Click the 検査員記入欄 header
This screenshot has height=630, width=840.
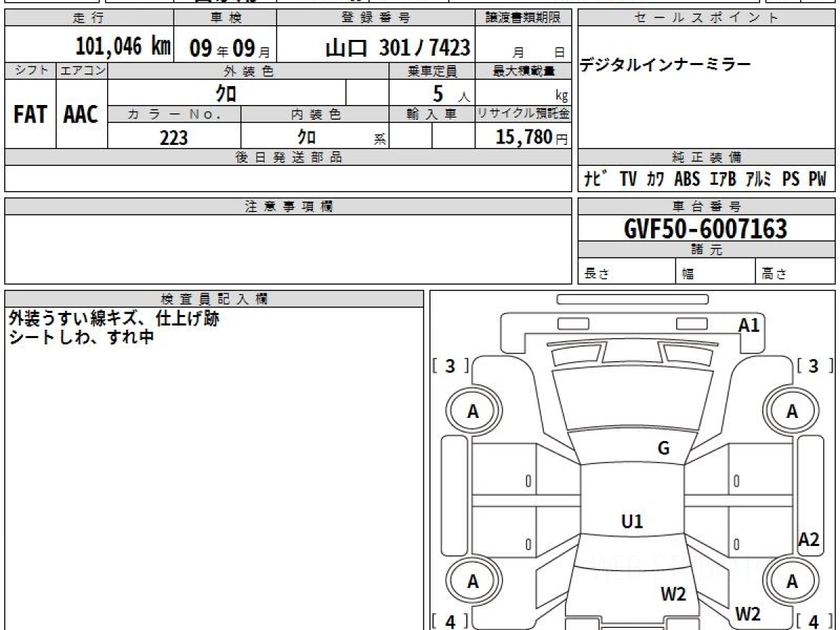[x=214, y=298]
